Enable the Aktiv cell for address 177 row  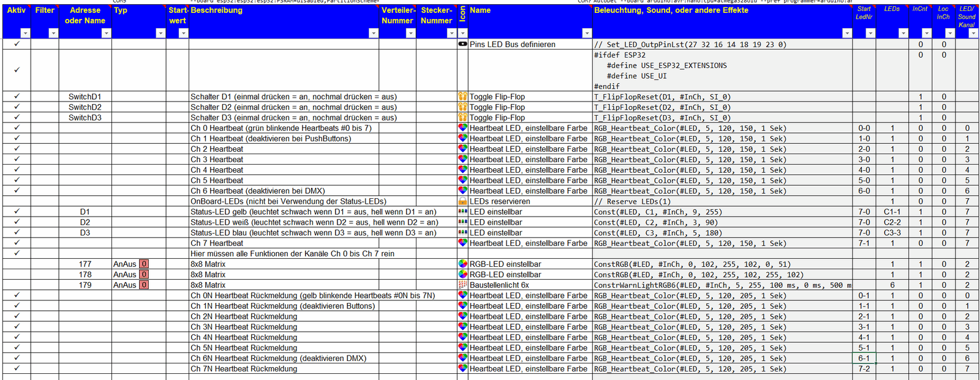click(17, 264)
